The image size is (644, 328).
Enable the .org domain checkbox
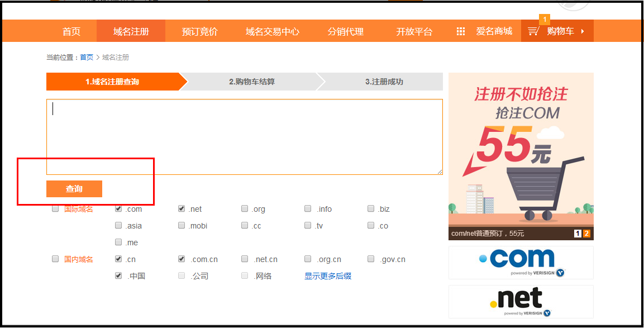[x=245, y=209]
